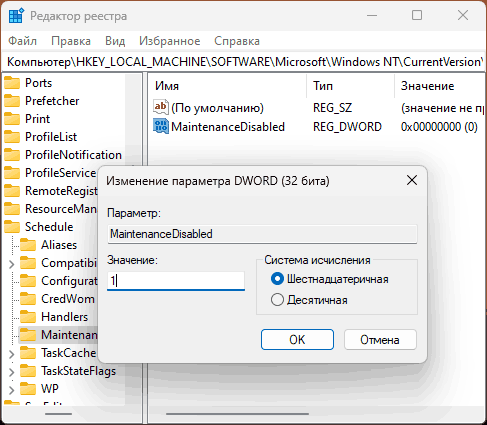
Task: Click the TaskCache folder icon
Action: point(28,353)
